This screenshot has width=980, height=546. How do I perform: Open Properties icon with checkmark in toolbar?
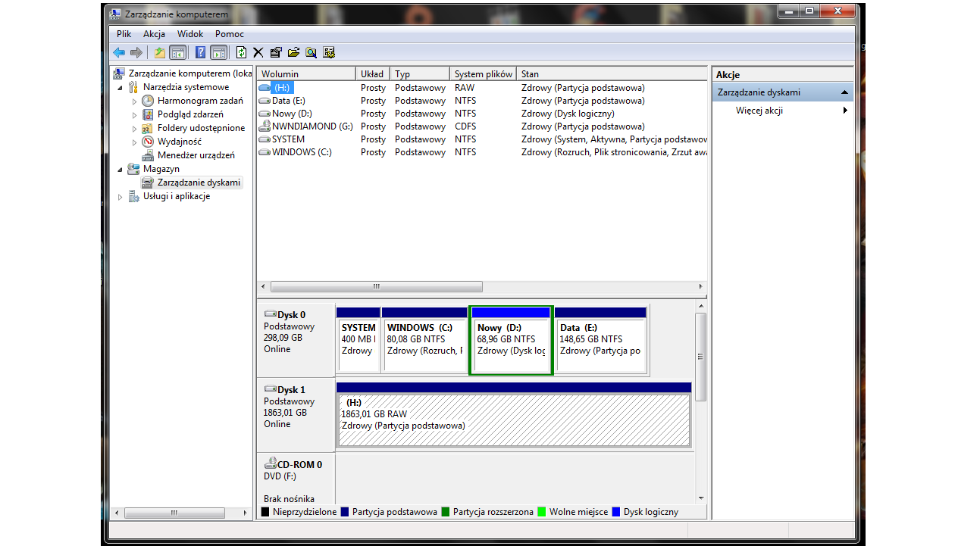(276, 52)
